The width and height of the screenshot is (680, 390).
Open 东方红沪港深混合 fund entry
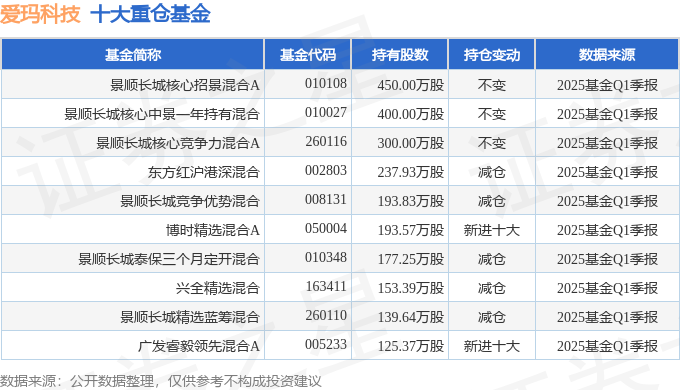[x=203, y=172]
